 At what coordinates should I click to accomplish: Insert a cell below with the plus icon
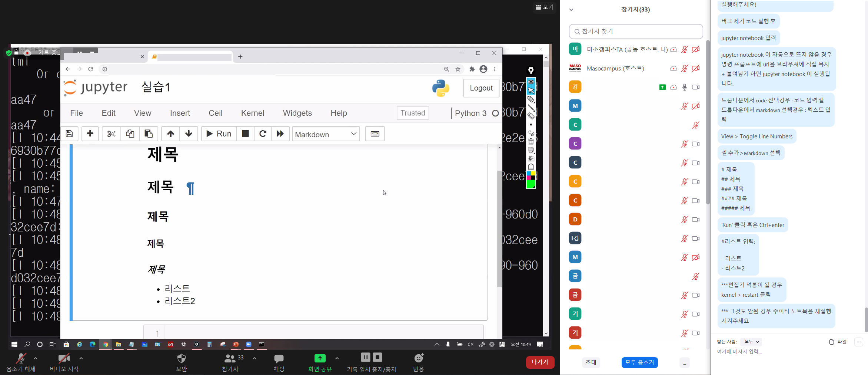pos(90,134)
